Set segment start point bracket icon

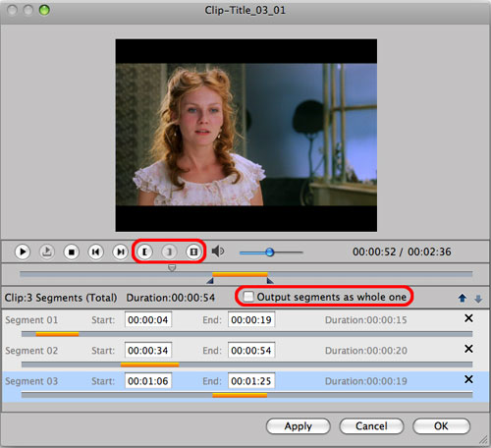[144, 252]
